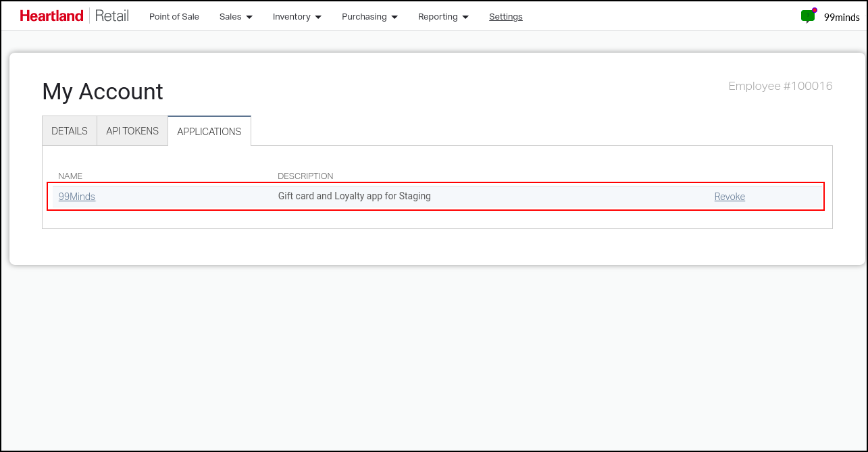Open Point of Sale
Image resolution: width=868 pixels, height=452 pixels.
(x=174, y=17)
